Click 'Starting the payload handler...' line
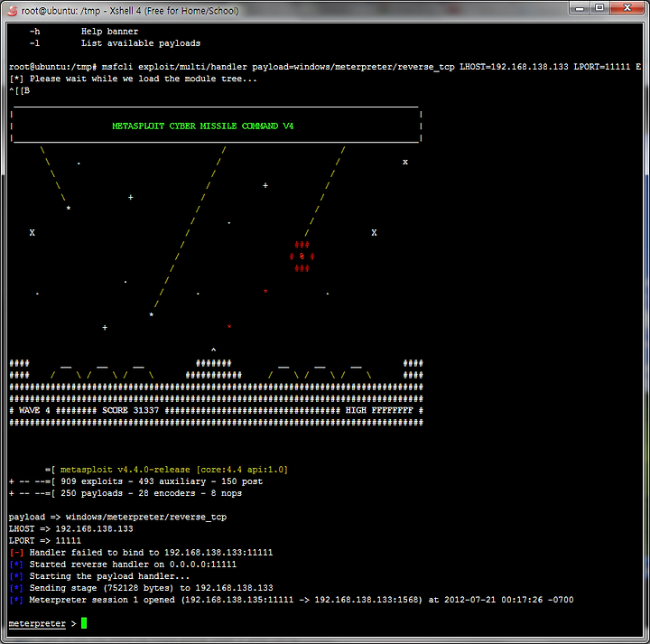The image size is (650, 644). pos(99,576)
